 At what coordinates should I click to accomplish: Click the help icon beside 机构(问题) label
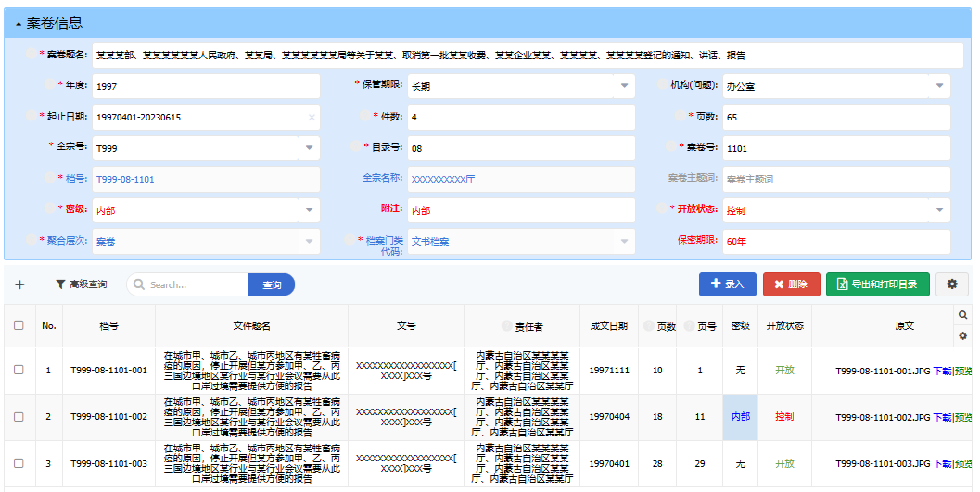pos(662,83)
